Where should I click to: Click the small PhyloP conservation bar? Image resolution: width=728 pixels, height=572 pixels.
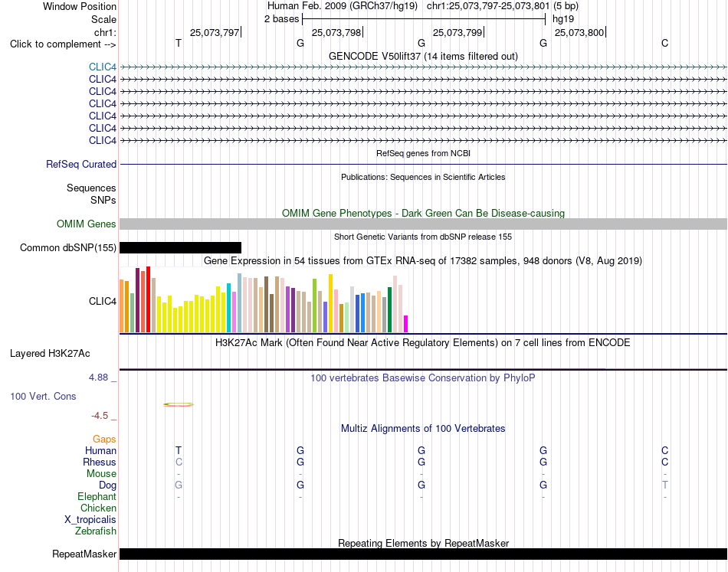(x=179, y=404)
